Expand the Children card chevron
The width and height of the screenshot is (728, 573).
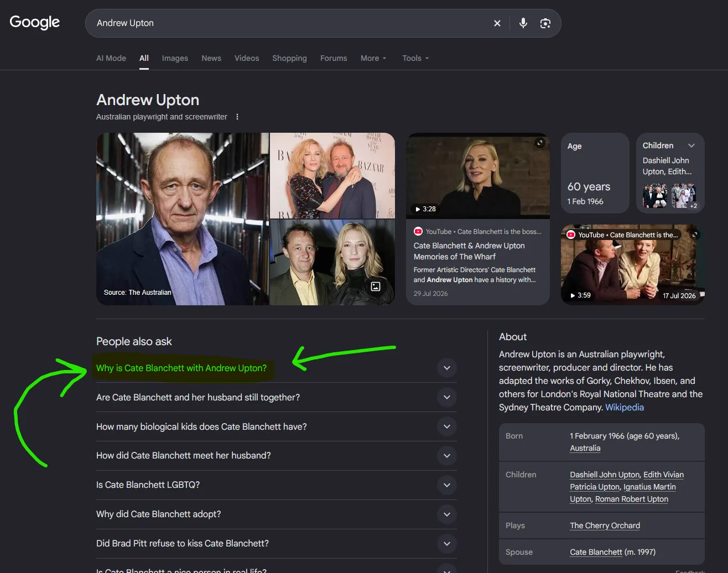click(x=691, y=145)
